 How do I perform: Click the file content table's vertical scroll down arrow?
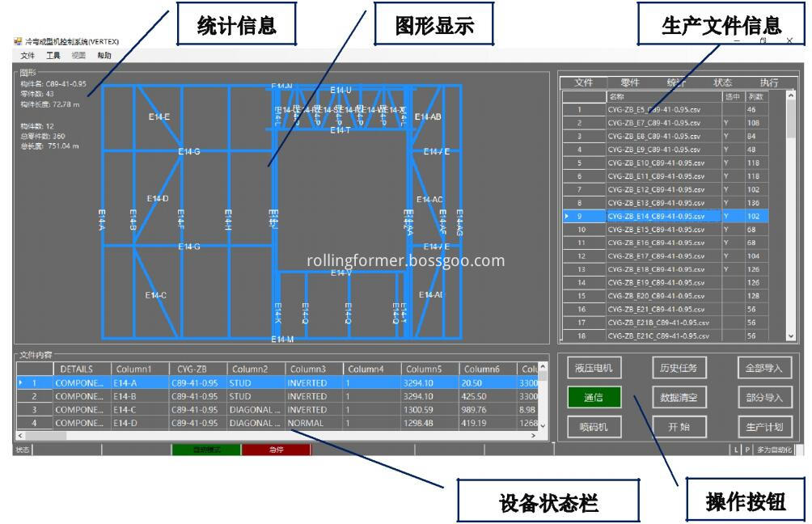click(543, 425)
